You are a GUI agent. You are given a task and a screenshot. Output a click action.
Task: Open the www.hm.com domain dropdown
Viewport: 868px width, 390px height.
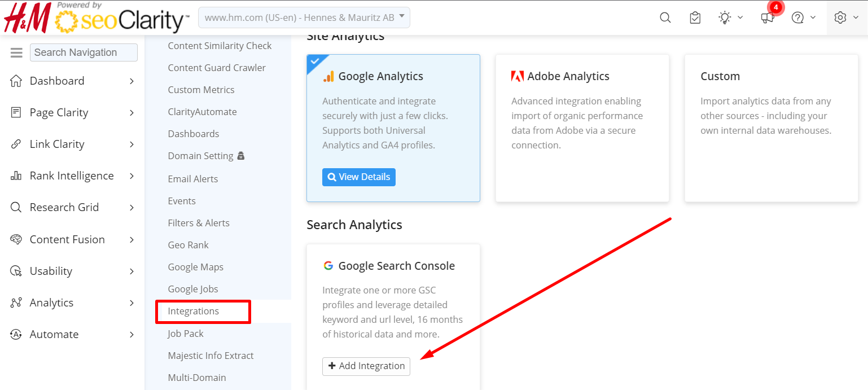[304, 17]
